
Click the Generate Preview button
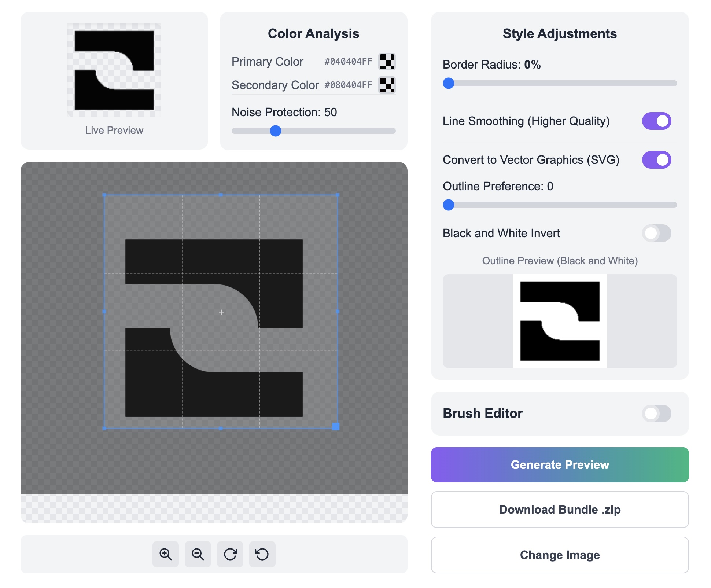560,465
